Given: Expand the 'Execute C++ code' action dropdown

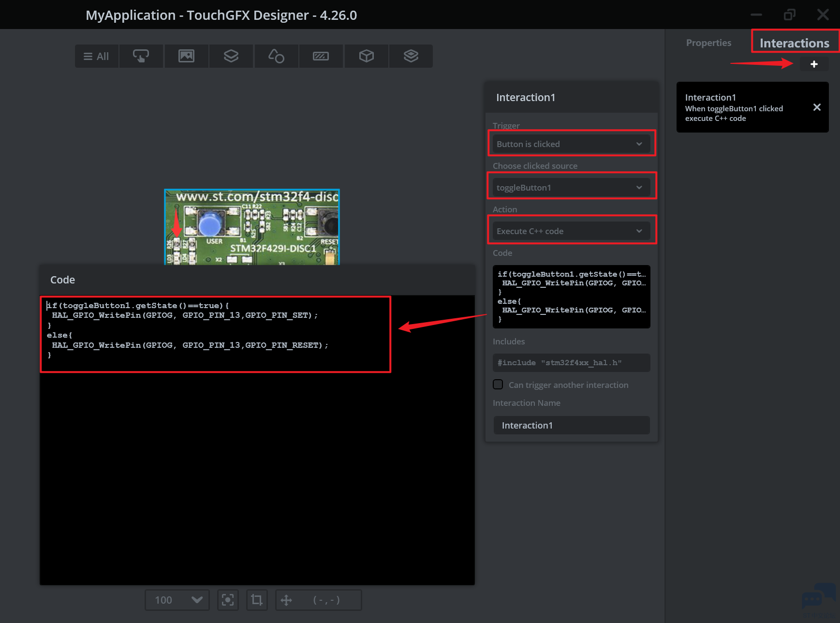Looking at the screenshot, I should click(571, 231).
